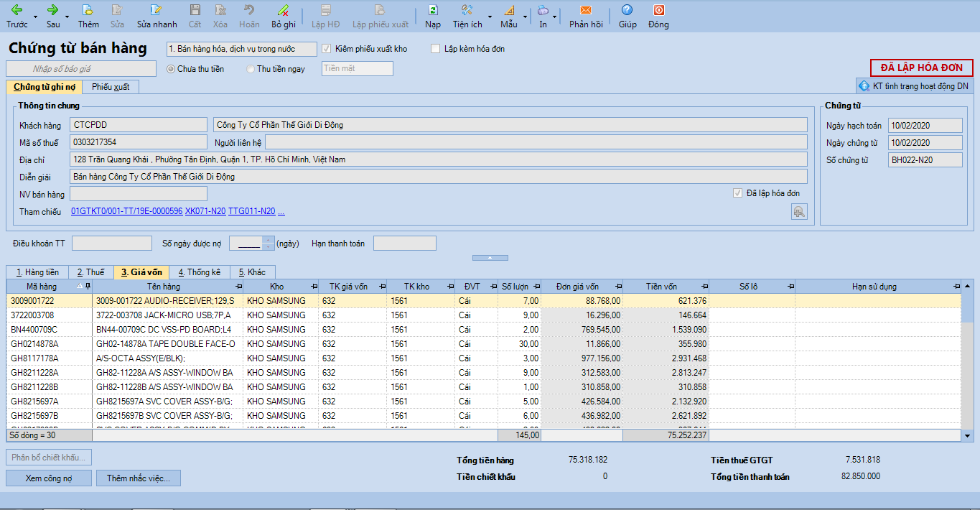
Task: Click the Hạn thanh toán field
Action: point(405,244)
